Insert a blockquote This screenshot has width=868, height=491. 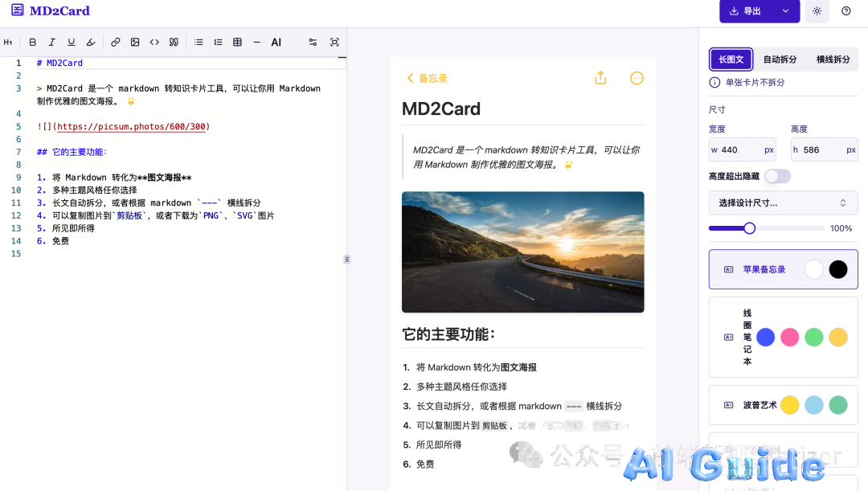tap(174, 42)
